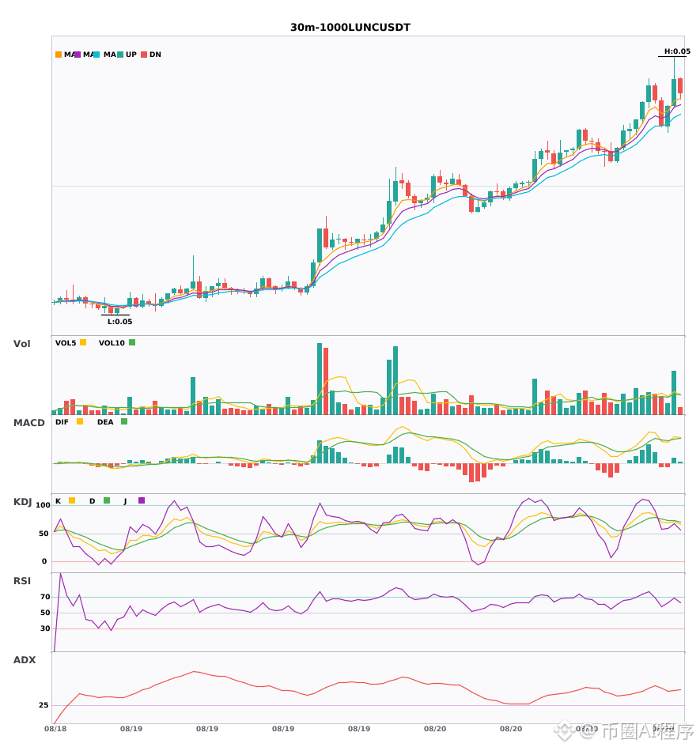Click the green D legend swatch
This screenshot has height=751, width=700.
point(107,500)
